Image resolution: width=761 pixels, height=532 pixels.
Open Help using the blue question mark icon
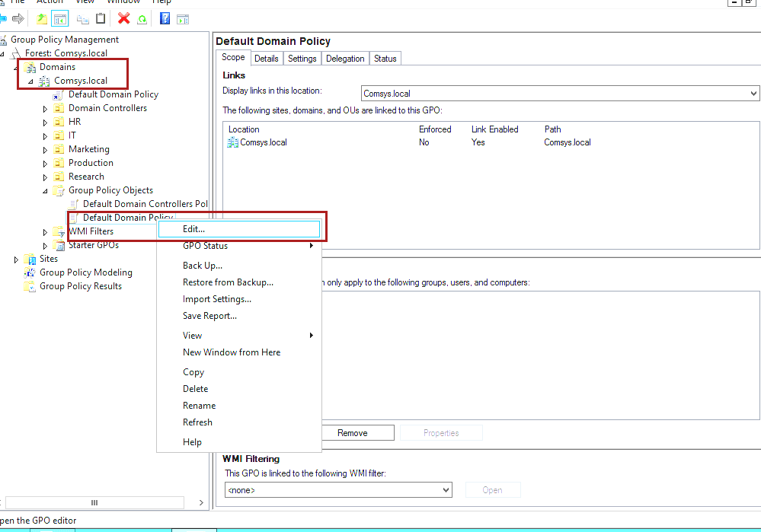[165, 18]
